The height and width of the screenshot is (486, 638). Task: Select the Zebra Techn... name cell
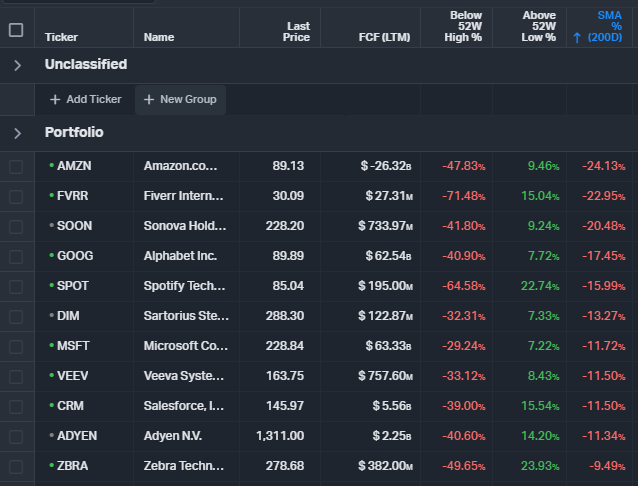[184, 466]
